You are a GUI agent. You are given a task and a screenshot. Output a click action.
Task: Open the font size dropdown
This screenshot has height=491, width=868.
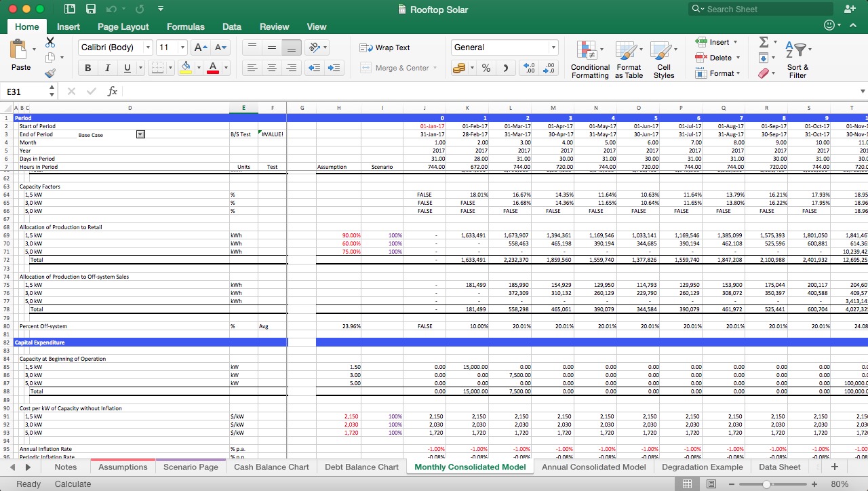182,47
